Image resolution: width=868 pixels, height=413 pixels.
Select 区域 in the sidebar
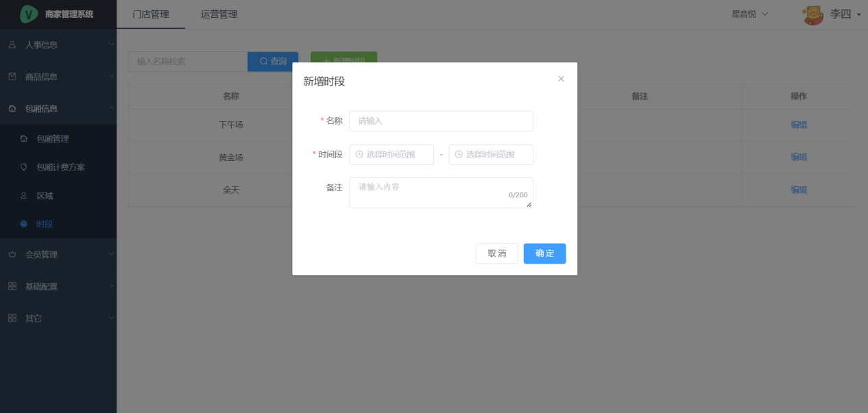(x=45, y=196)
